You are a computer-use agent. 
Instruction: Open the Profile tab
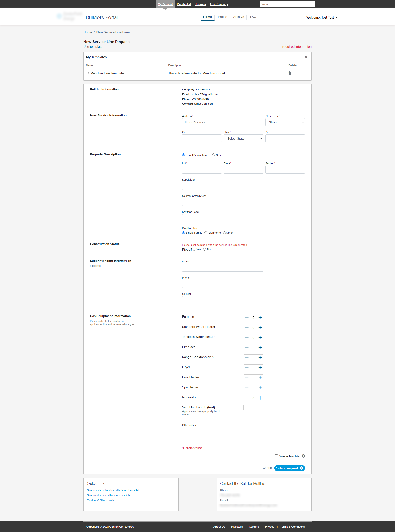(222, 17)
